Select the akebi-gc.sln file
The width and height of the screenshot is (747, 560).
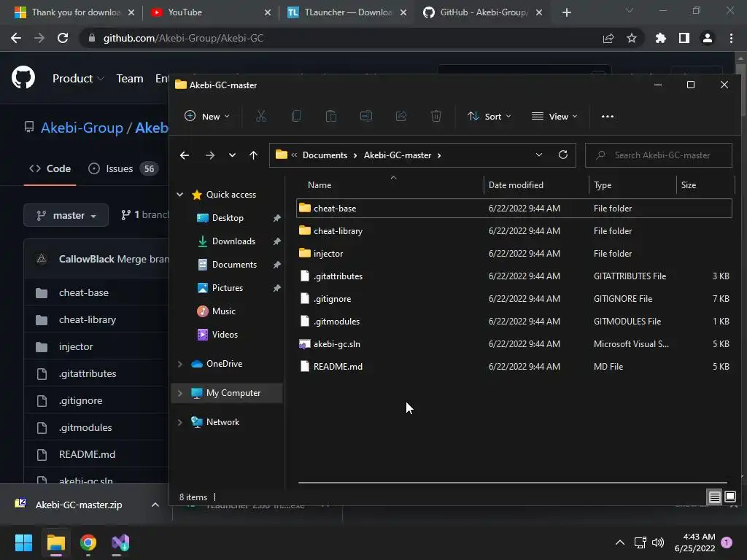[514, 344]
